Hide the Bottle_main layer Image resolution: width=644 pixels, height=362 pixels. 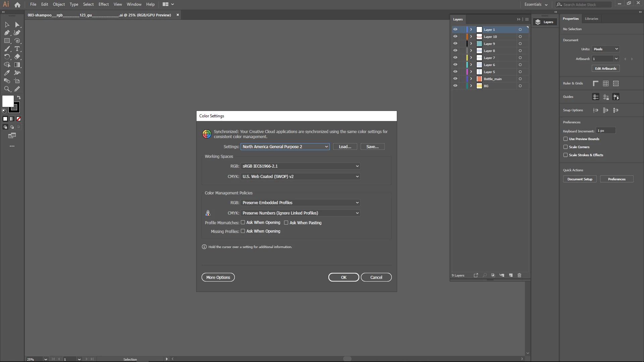(x=455, y=79)
